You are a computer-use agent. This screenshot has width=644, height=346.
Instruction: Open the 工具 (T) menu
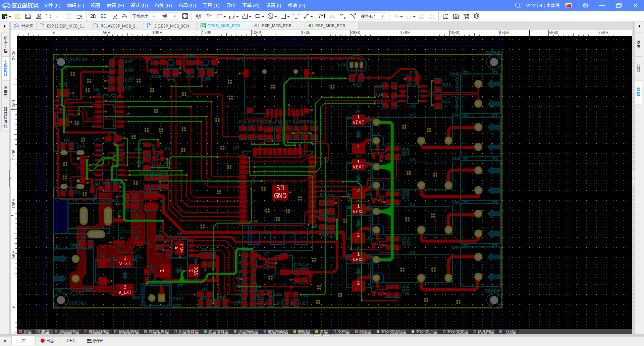point(211,5)
